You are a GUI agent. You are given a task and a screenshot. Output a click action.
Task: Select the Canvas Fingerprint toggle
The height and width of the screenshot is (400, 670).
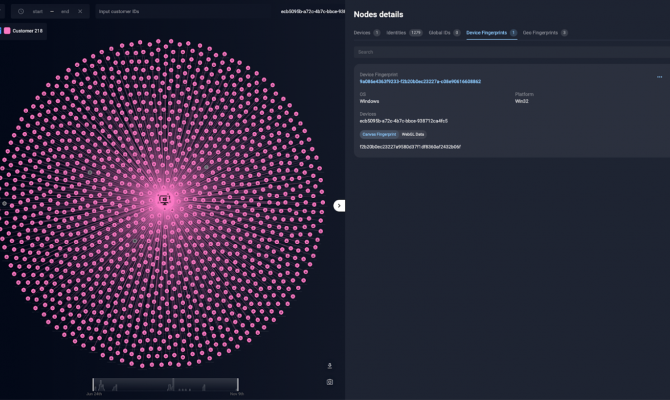tap(379, 135)
